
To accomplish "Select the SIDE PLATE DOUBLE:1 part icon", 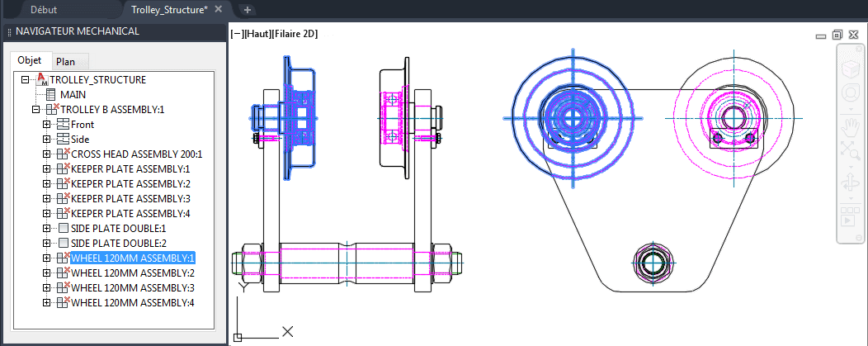I will [x=63, y=228].
